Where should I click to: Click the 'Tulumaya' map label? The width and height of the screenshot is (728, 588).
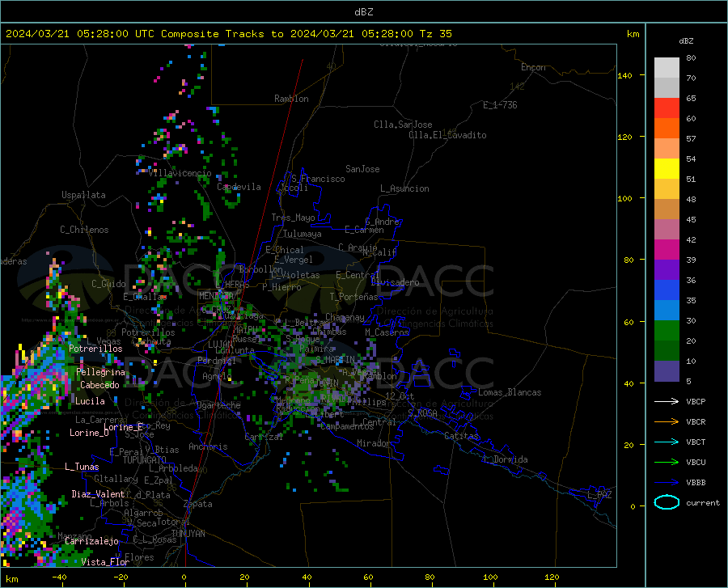pyautogui.click(x=303, y=234)
